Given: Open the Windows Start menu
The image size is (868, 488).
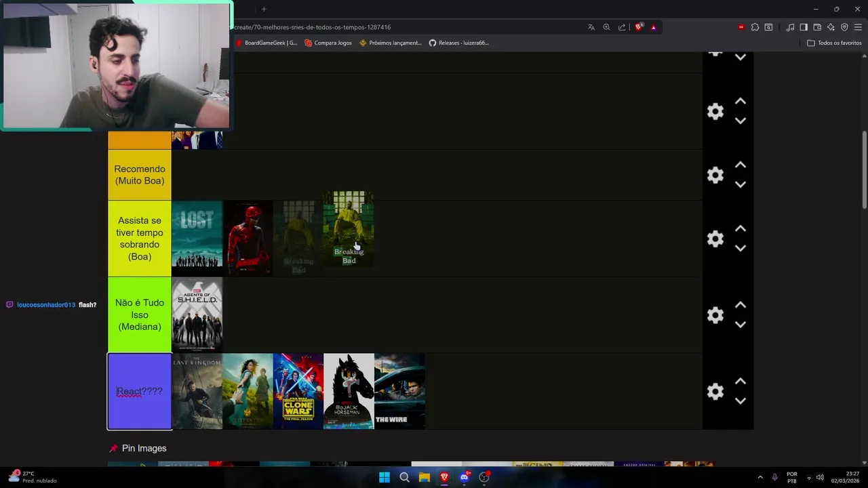Looking at the screenshot, I should coord(384,477).
